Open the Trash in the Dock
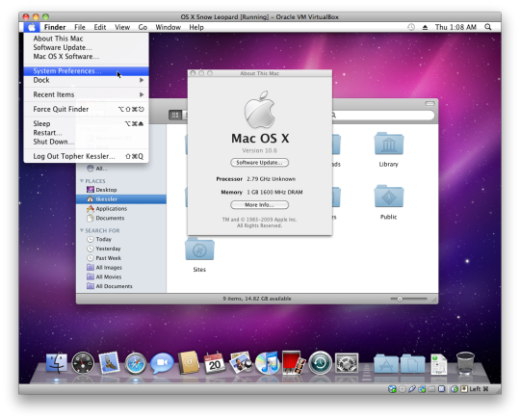520x420 pixels. pyautogui.click(x=465, y=363)
